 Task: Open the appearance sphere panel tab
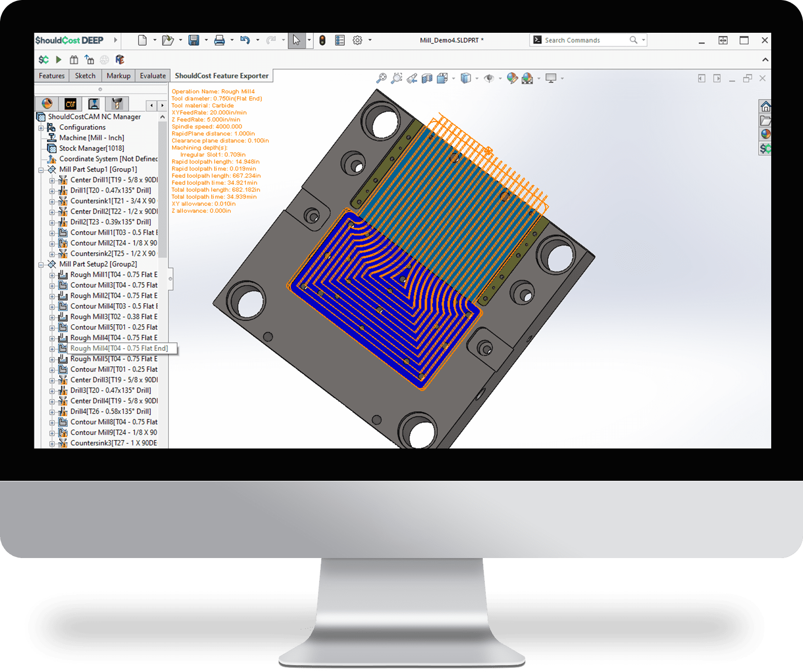47,104
